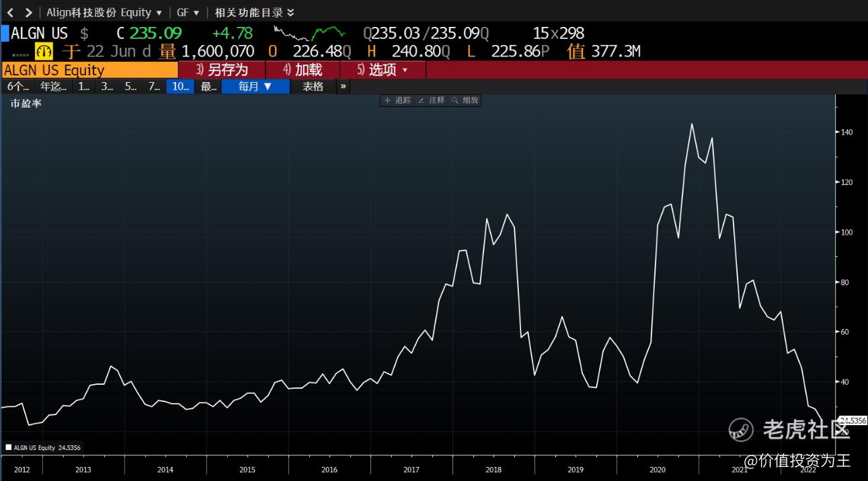Go back with the left arrow
Viewport: 868px width, 481px height.
[x=10, y=12]
